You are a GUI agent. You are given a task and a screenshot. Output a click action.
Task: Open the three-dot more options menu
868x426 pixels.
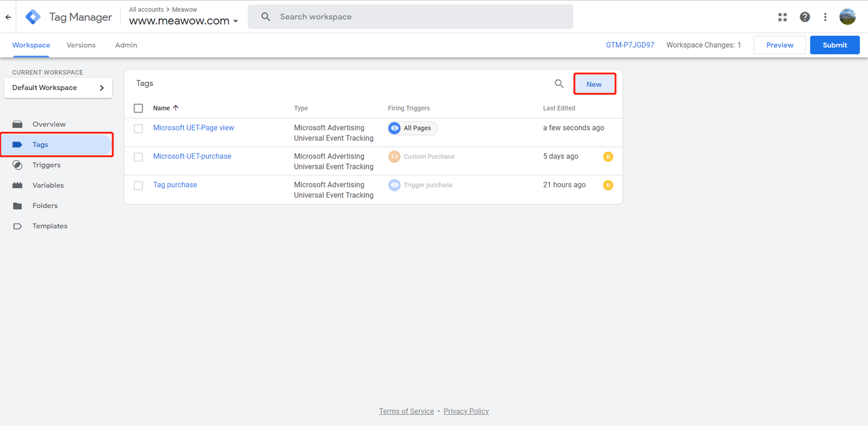coord(825,17)
